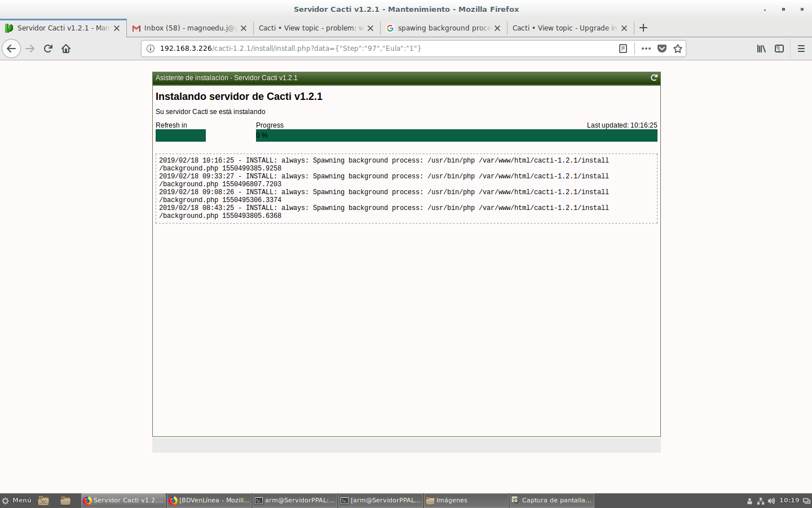Viewport: 812px width, 508px height.
Task: Select the 09:33:27 INSTALL log entry
Action: (x=384, y=180)
